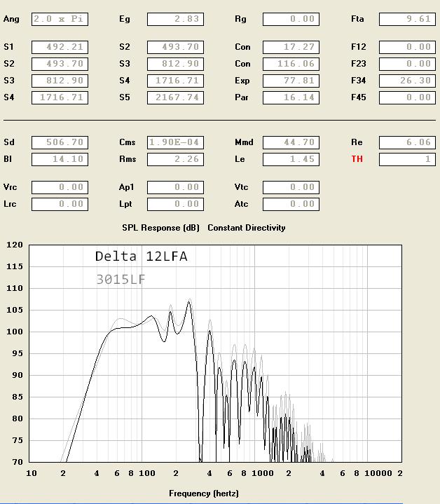Click the Atc value box
Image resolution: width=440 pixels, height=504 pixels.
[x=291, y=204]
